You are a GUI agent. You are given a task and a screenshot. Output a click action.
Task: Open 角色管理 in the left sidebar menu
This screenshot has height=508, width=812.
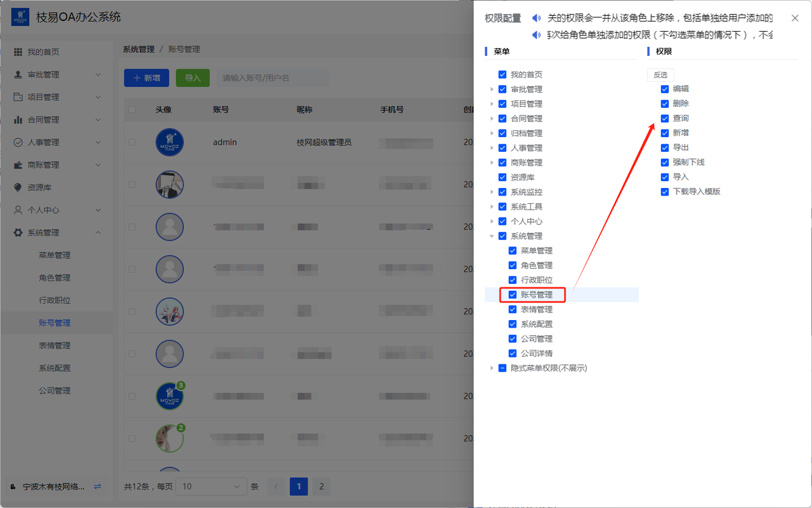pyautogui.click(x=55, y=277)
